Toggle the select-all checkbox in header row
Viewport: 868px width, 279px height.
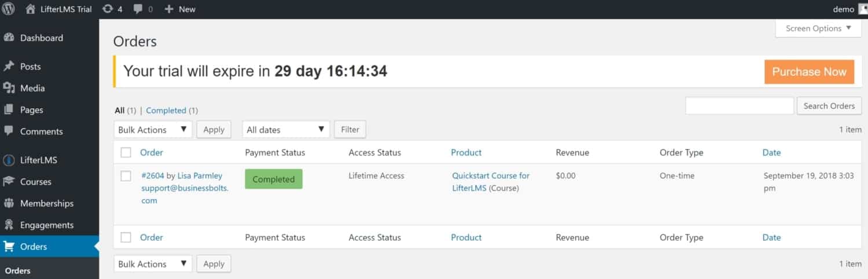(x=126, y=153)
